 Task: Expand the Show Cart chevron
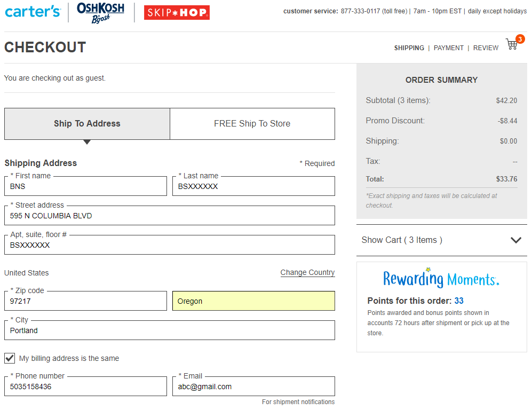click(515, 240)
